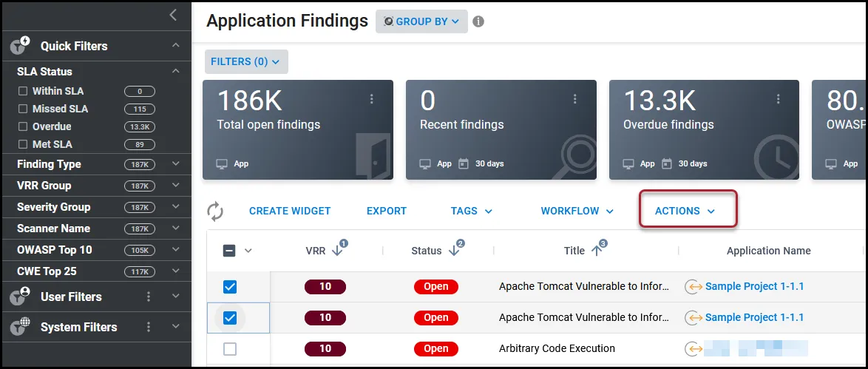Expand the System Filters section
This screenshot has height=369, width=868.
pos(175,327)
